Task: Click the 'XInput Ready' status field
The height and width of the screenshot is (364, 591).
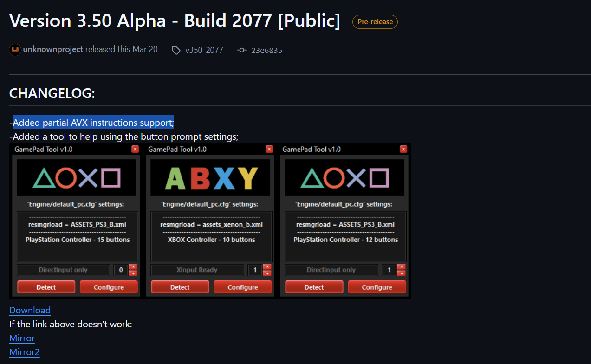Action: pos(197,270)
